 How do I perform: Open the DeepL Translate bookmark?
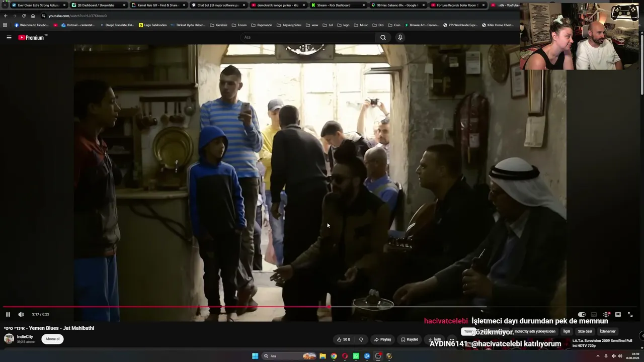[117, 25]
